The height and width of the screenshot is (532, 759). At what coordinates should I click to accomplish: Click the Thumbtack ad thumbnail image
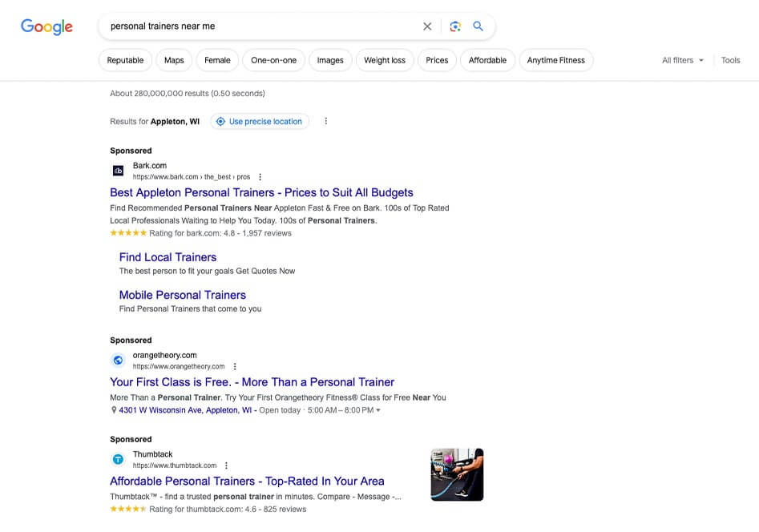click(457, 474)
